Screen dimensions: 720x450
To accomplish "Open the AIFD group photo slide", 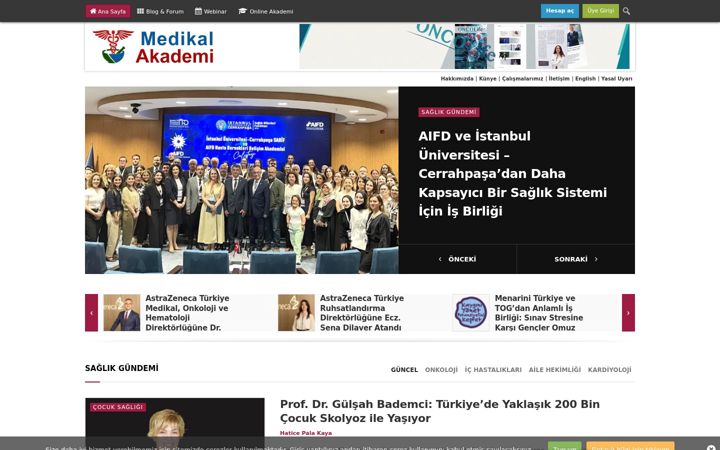I will click(x=242, y=180).
